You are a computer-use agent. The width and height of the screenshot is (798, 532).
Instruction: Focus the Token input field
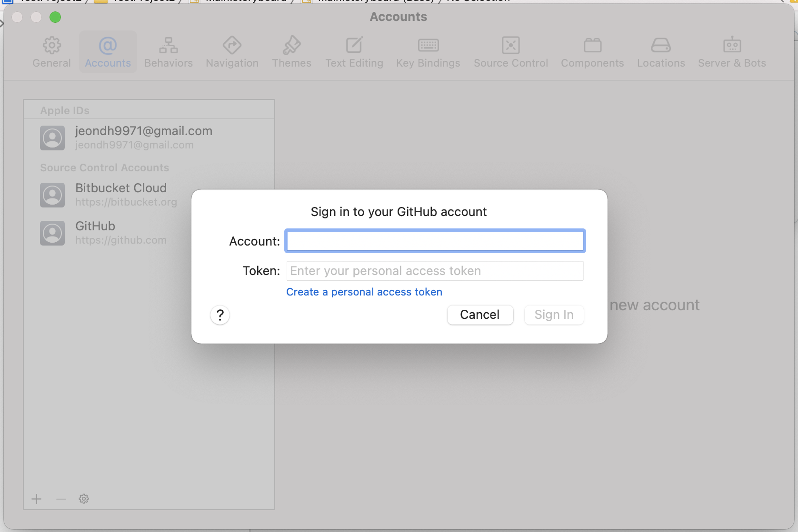[x=435, y=271]
